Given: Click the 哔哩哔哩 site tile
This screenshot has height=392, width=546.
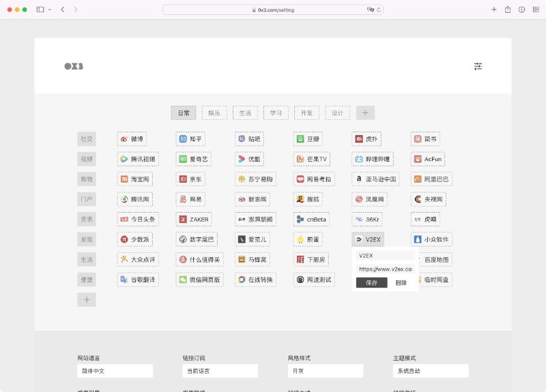Looking at the screenshot, I should (x=373, y=160).
